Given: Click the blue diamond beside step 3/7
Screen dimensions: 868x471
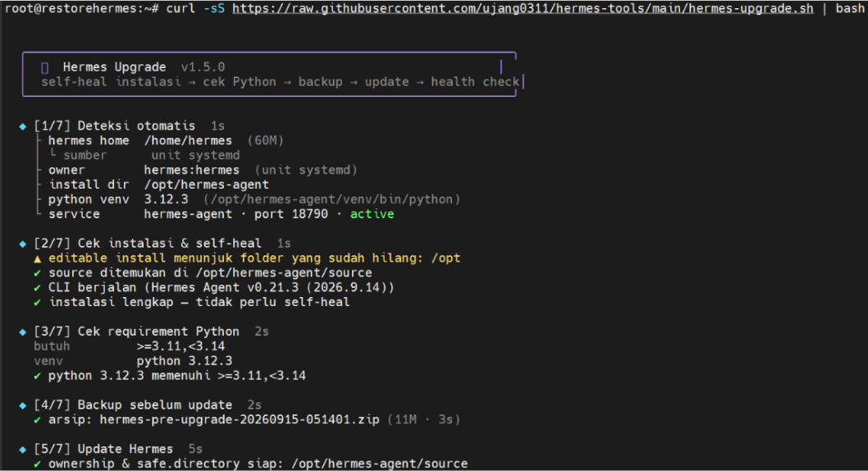Looking at the screenshot, I should [23, 332].
